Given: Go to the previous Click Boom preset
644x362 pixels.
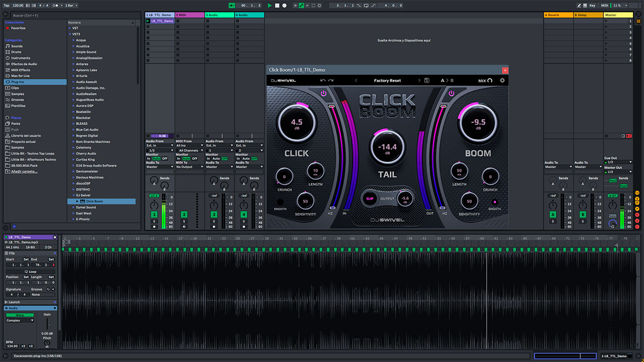Looking at the screenshot, I should coord(356,80).
